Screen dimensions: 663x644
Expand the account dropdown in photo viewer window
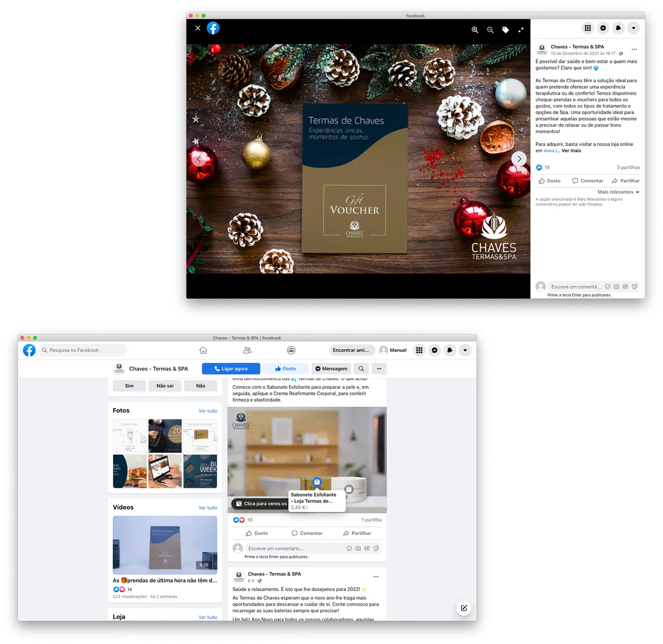[634, 28]
